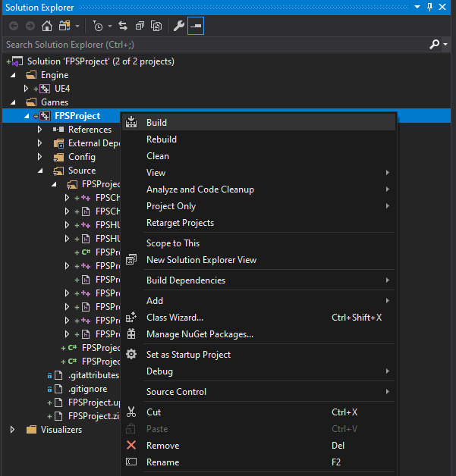The height and width of the screenshot is (476, 456).
Task: Open Properties via the wrench icon
Action: tap(179, 26)
